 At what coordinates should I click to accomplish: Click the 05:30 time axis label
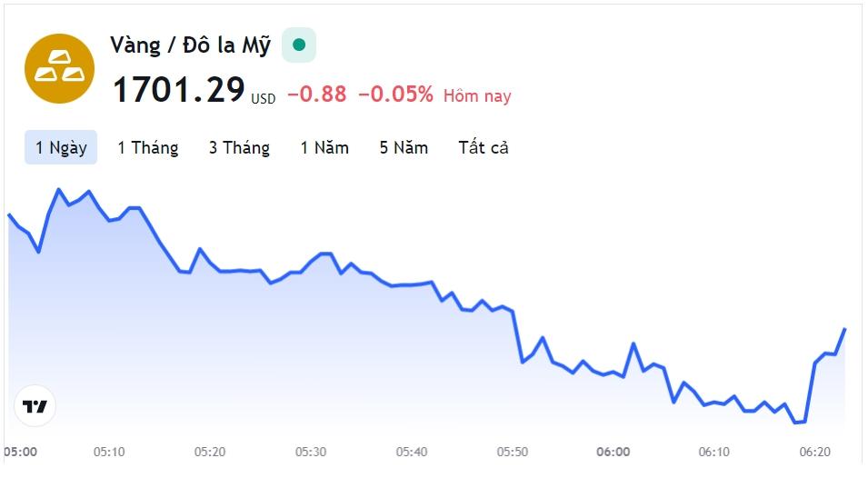[311, 452]
